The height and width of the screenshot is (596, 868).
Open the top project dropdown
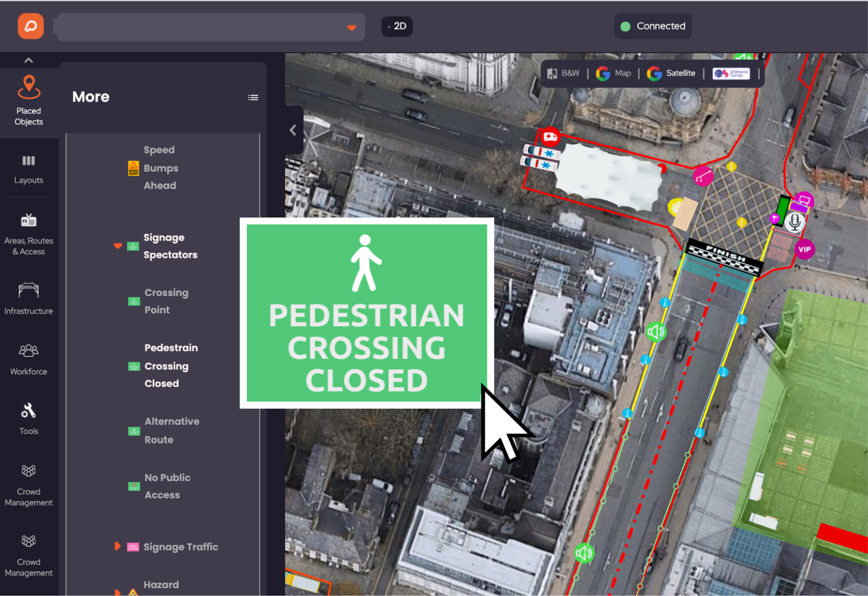(x=211, y=27)
